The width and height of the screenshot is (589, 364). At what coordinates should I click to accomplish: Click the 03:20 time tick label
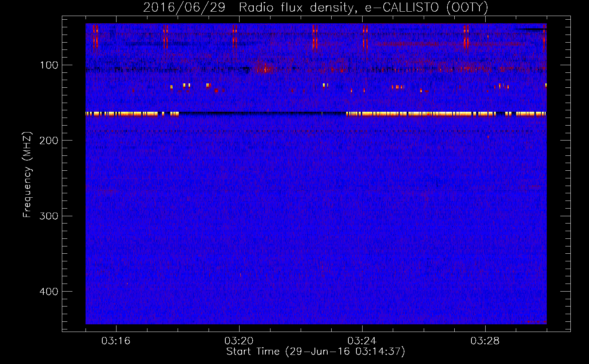239,341
